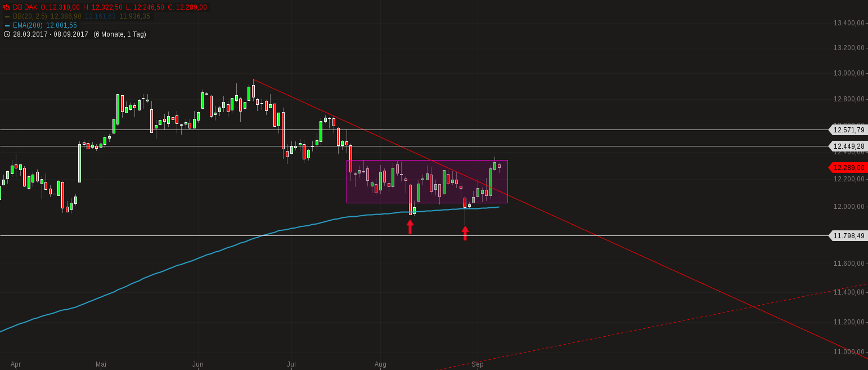
Task: Select the 12.449,28 price level tag
Action: [x=848, y=146]
